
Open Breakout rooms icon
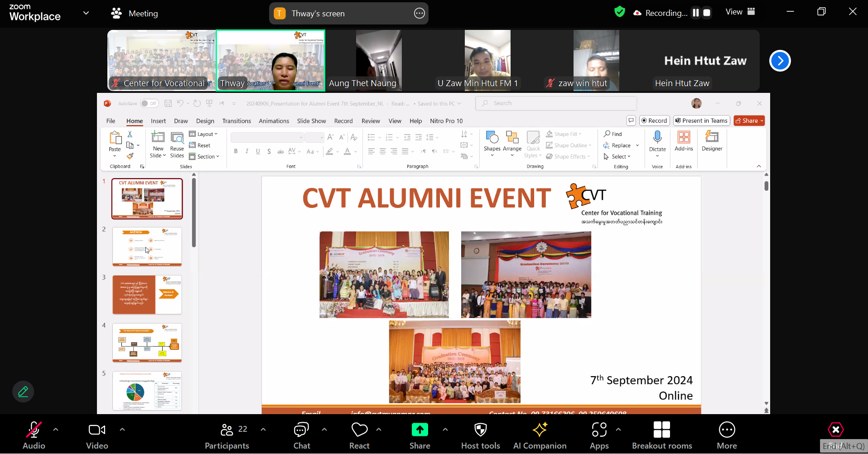click(x=661, y=430)
